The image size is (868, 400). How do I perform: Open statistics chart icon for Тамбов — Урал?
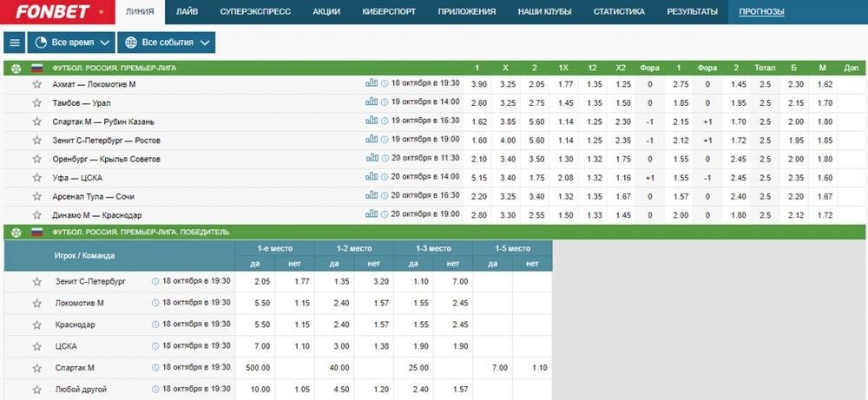(372, 102)
